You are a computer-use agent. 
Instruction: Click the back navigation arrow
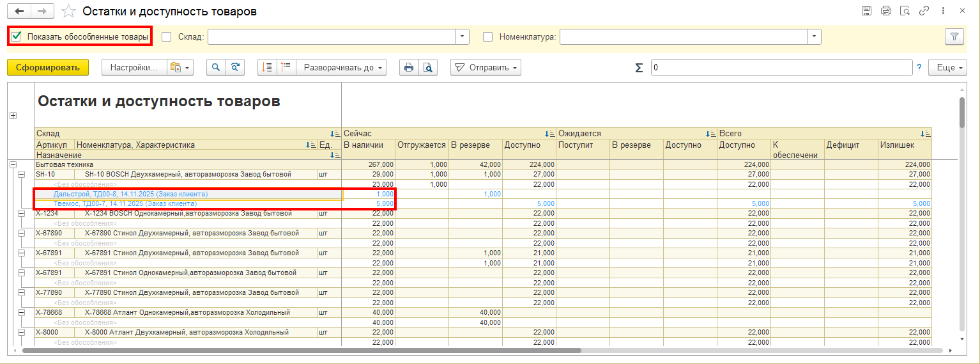point(19,11)
